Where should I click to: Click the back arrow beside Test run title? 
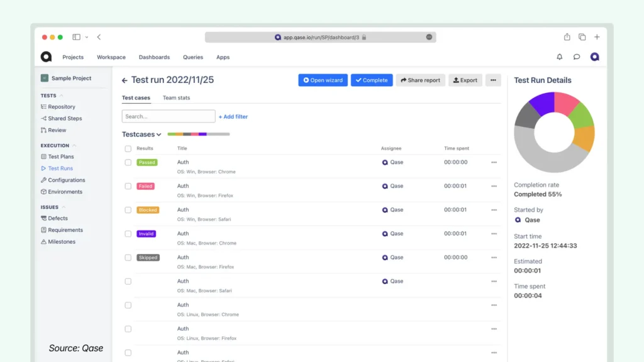tap(125, 80)
